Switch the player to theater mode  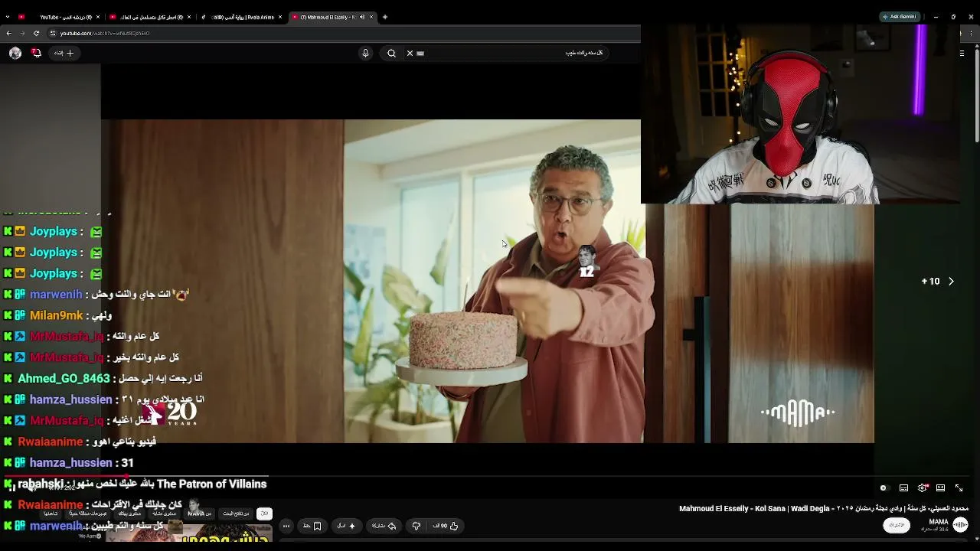[x=940, y=487]
